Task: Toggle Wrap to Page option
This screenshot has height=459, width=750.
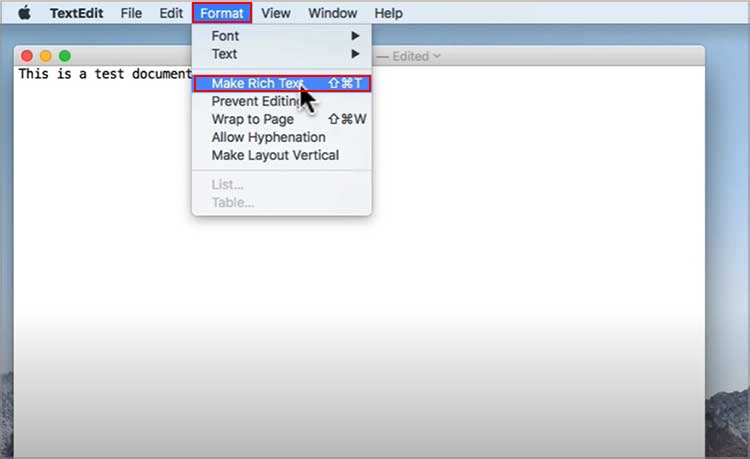Action: [282, 119]
